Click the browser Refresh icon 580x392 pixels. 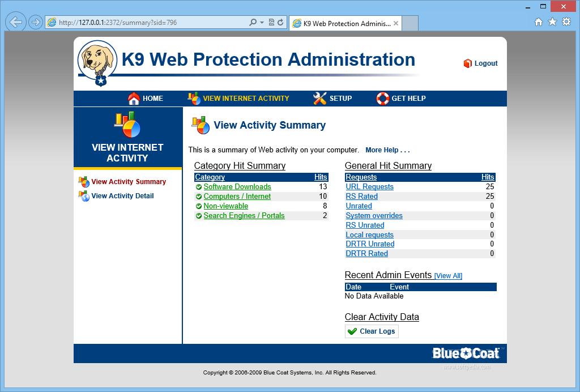[280, 22]
